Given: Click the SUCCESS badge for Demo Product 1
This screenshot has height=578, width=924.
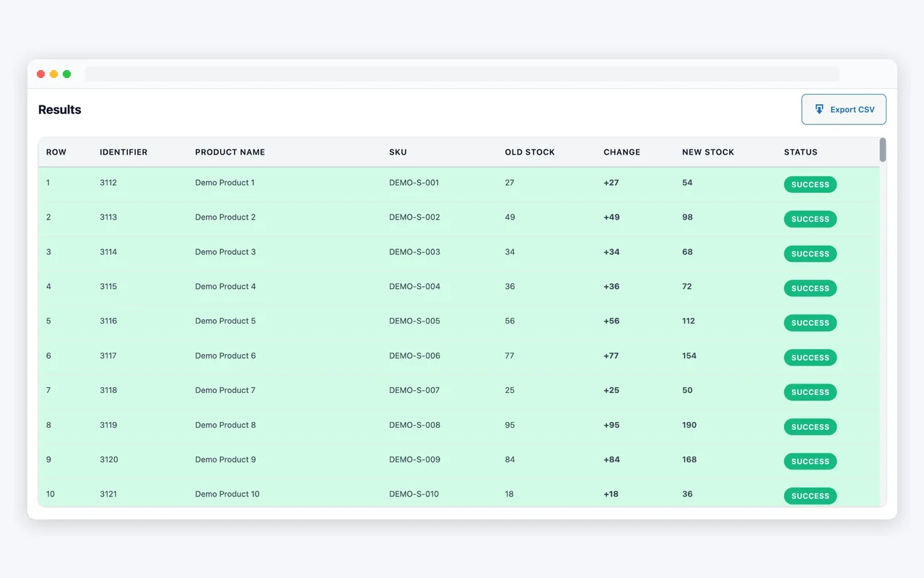Looking at the screenshot, I should [x=810, y=184].
